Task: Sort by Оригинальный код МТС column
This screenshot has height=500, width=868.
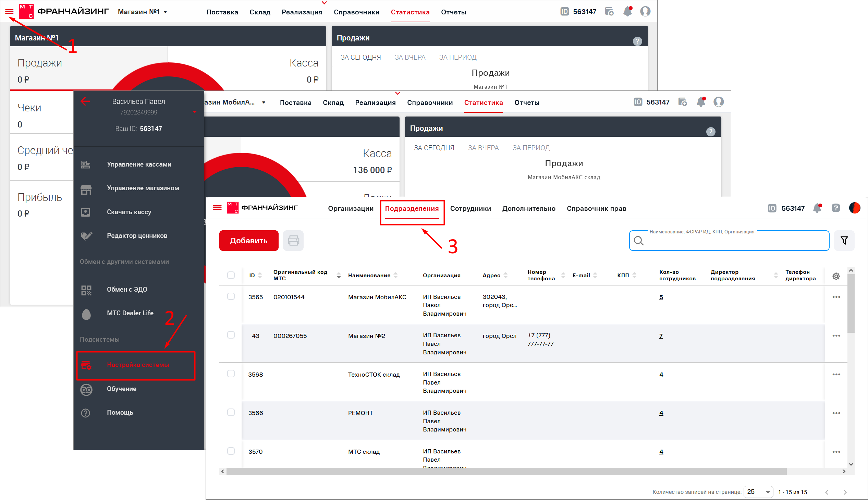Action: click(339, 276)
